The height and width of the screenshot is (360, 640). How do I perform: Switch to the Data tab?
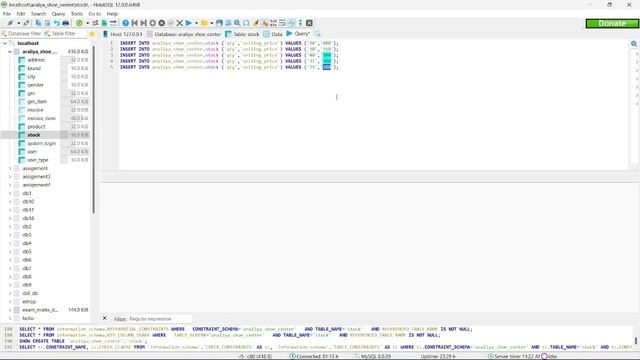click(x=273, y=34)
